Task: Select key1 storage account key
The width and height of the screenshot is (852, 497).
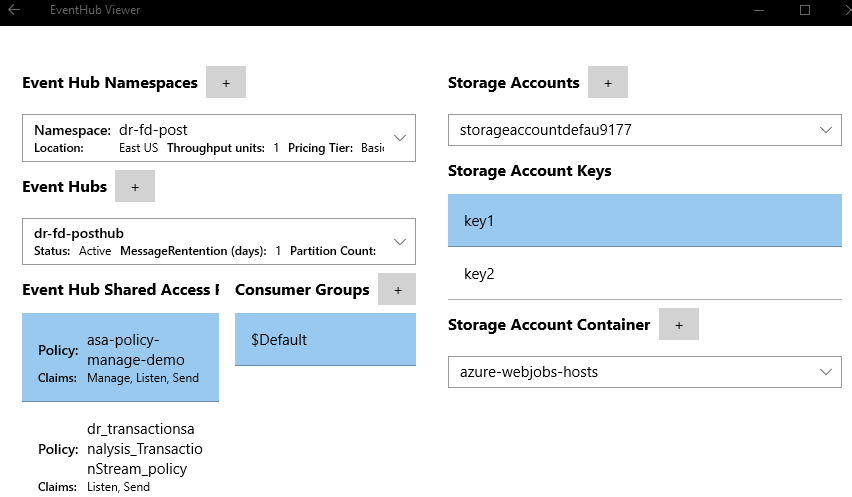Action: (x=644, y=221)
